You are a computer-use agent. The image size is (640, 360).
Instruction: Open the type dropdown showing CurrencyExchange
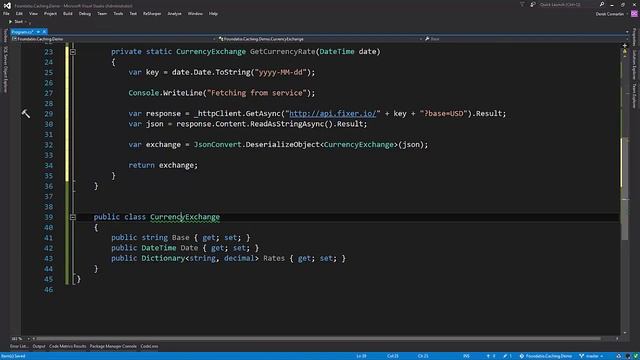[320, 39]
